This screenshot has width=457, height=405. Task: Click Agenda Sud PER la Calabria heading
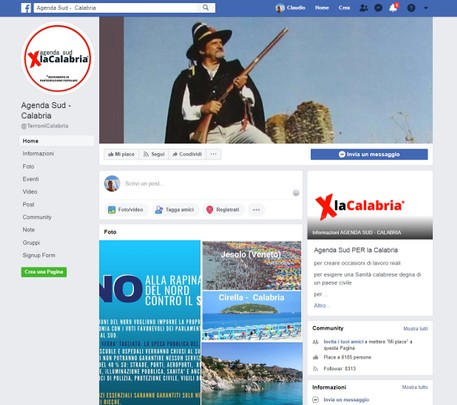(x=356, y=250)
